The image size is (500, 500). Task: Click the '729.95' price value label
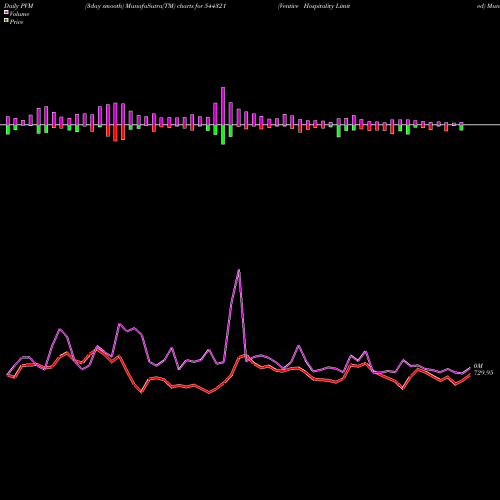pos(483,373)
